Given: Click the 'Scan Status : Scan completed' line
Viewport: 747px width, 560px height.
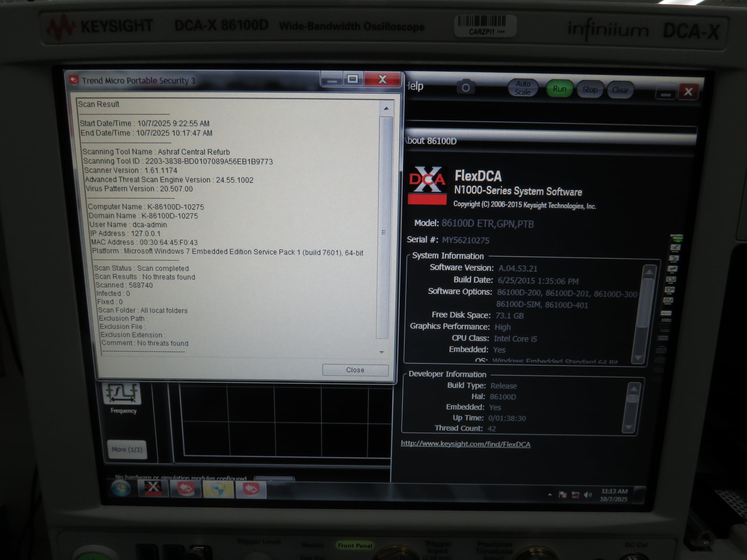Looking at the screenshot, I should 141,268.
